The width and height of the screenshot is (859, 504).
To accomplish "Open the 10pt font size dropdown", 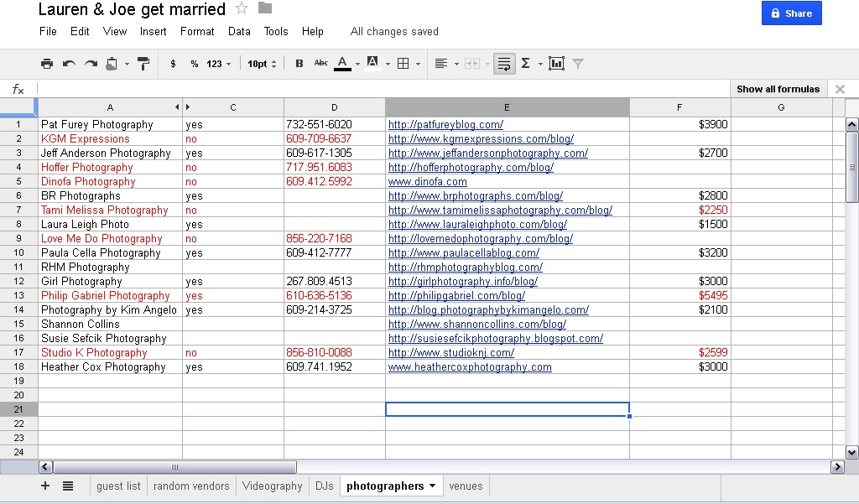I will pyautogui.click(x=262, y=64).
